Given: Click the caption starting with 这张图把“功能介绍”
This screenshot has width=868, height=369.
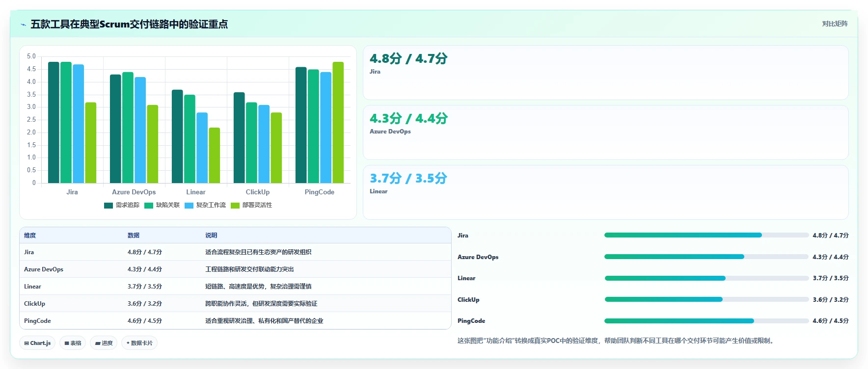Looking at the screenshot, I should tap(617, 341).
